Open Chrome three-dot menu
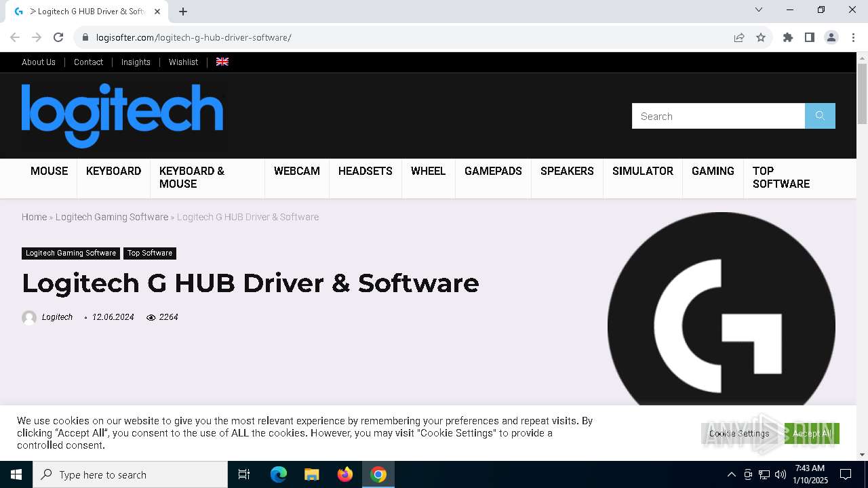Image resolution: width=868 pixels, height=488 pixels. (853, 37)
